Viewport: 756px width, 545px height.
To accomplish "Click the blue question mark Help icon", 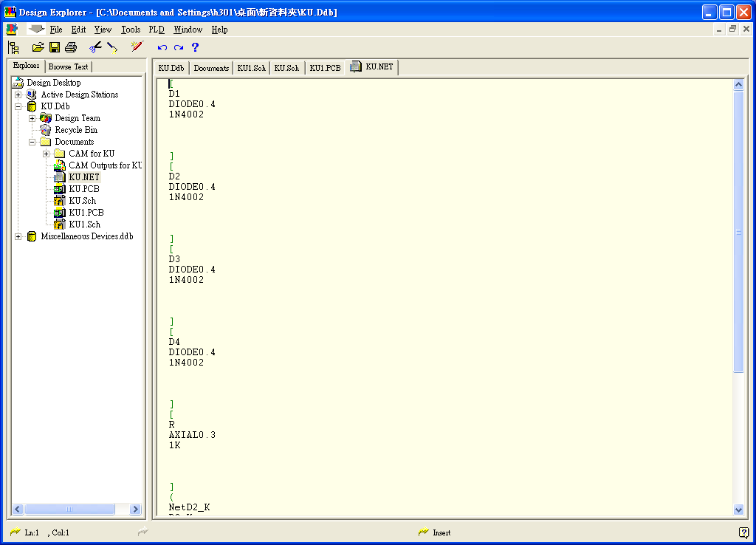I will pyautogui.click(x=196, y=47).
